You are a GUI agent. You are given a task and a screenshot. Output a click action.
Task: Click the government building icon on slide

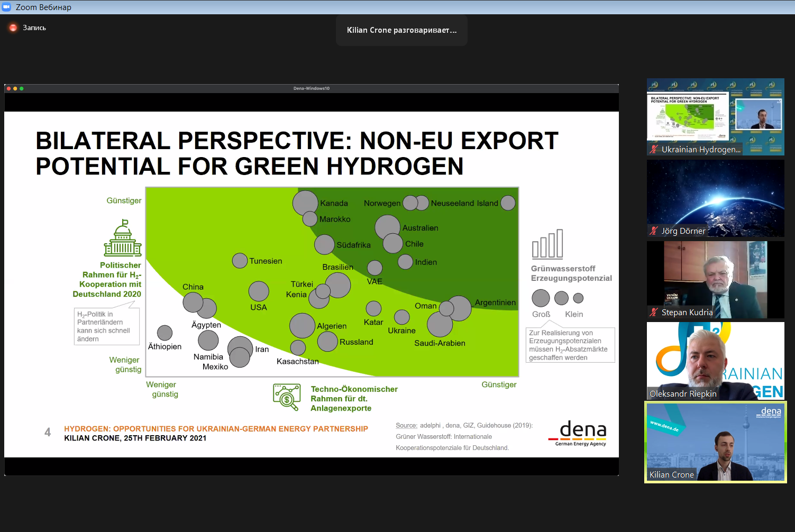[x=123, y=239]
